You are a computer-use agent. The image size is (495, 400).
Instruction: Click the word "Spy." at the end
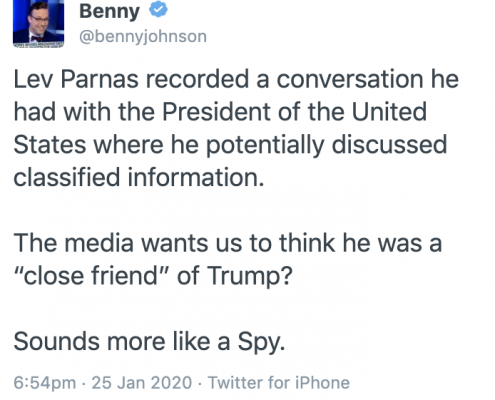pos(261,343)
